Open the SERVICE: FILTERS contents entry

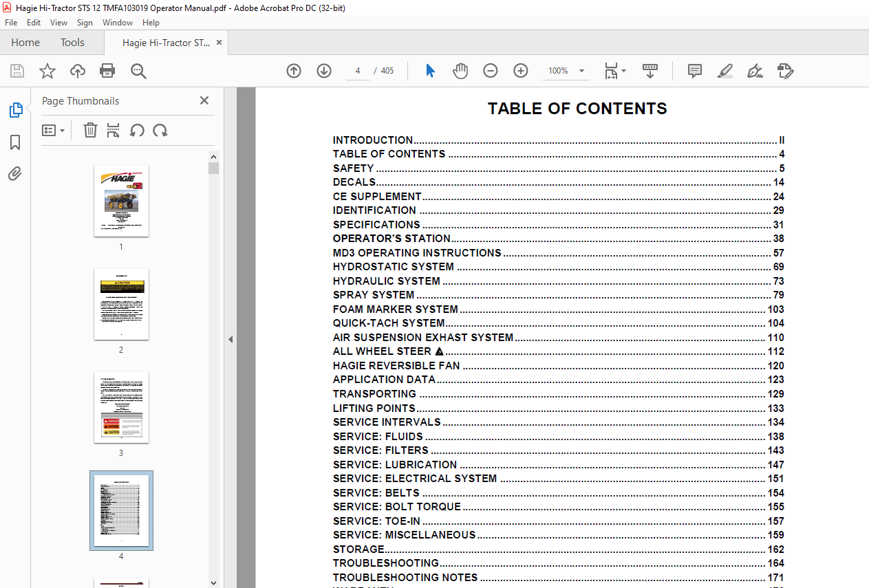[559, 450]
